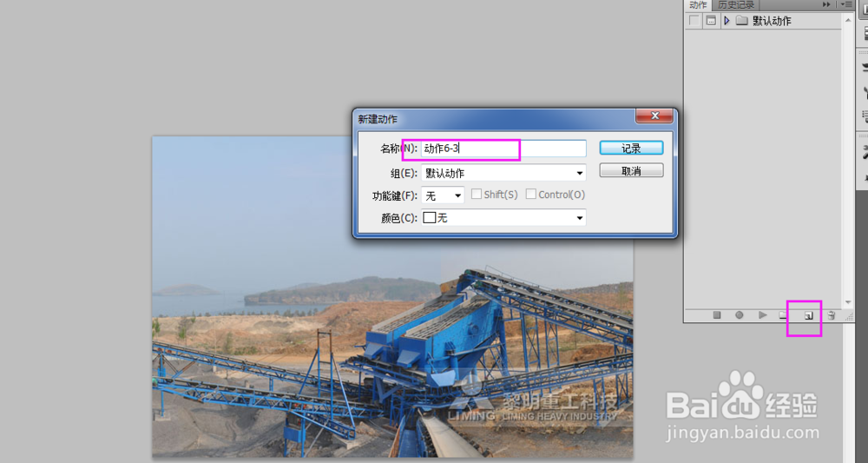Expand the 默认动作 action set triangle

pos(727,21)
